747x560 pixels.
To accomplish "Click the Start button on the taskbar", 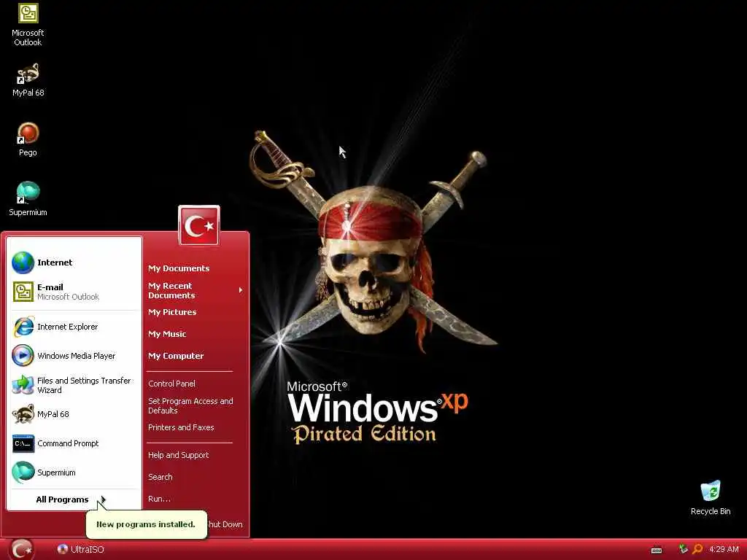I will pos(21,550).
